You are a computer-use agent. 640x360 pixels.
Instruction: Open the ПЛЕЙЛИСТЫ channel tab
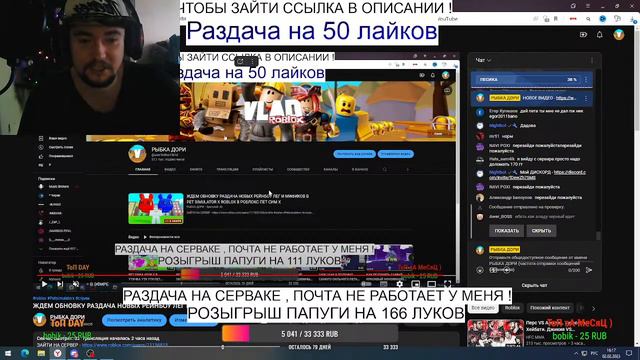click(262, 169)
